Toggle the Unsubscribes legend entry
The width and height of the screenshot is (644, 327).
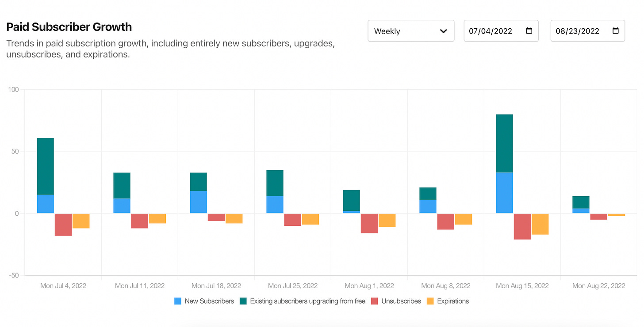400,301
